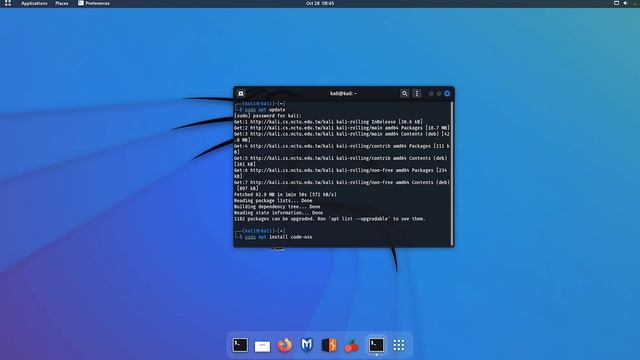
Task: Select the running Terminal icon in the dock
Action: [376, 345]
